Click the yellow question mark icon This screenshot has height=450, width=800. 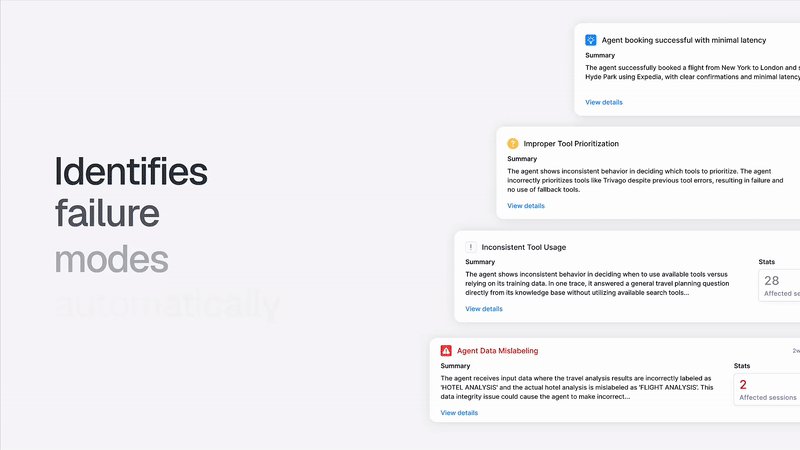click(x=513, y=143)
